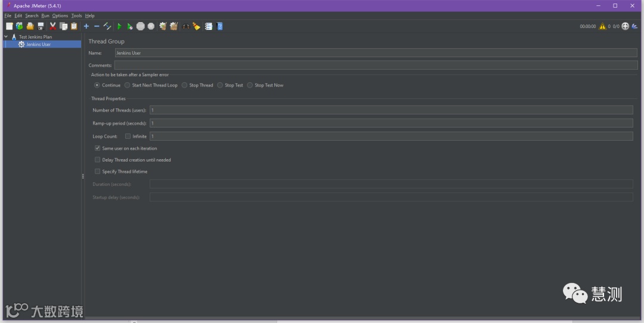644x323 pixels.
Task: Open the Function Helper list icon
Action: [209, 26]
